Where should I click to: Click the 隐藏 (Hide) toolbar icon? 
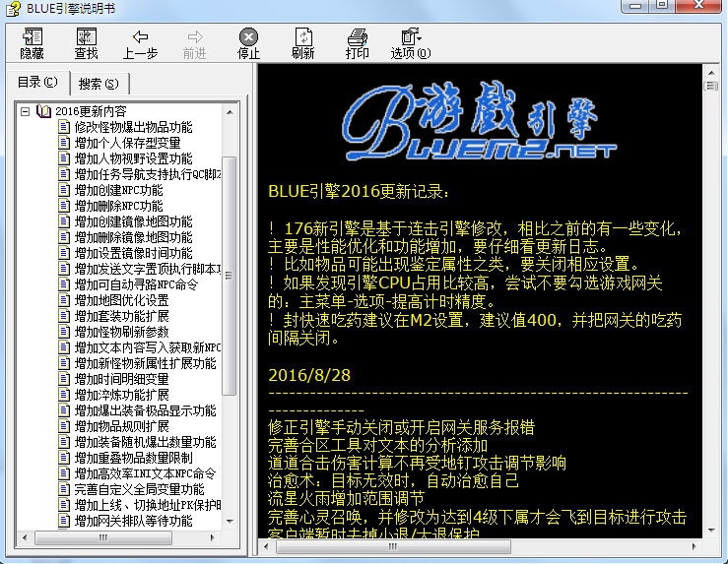[33, 37]
